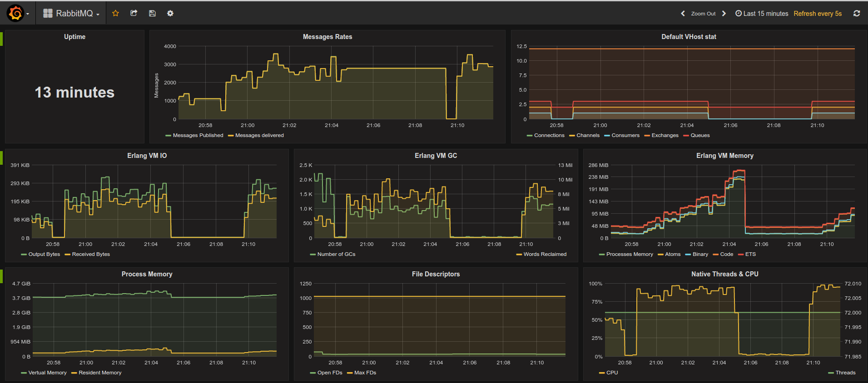Screen dimensions: 868x383
Task: Open dashboard settings gear icon
Action: (170, 14)
